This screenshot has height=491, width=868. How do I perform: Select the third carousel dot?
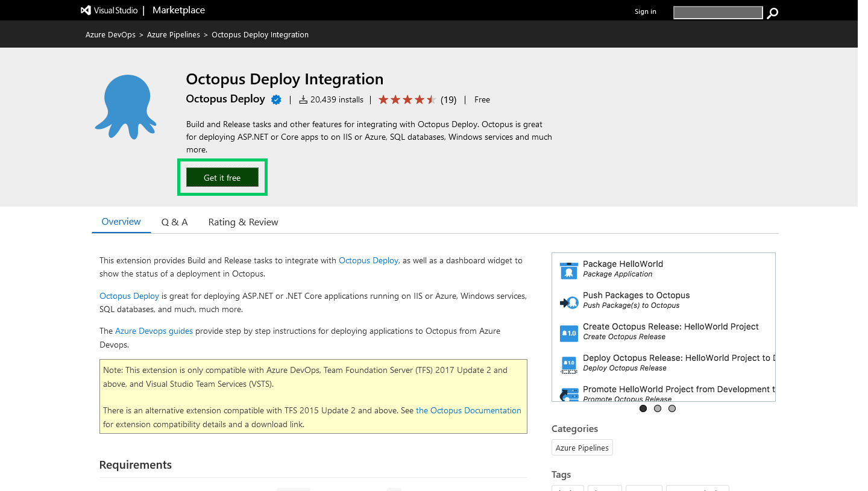click(672, 408)
